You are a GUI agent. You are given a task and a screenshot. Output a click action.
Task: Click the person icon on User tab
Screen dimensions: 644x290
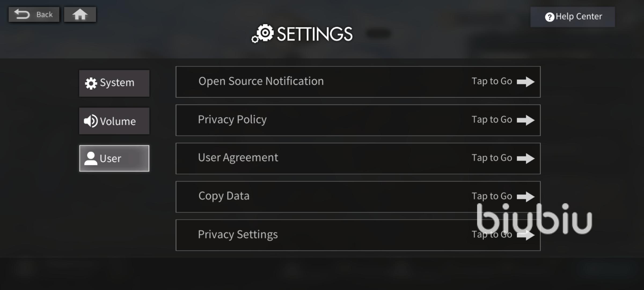tap(91, 158)
